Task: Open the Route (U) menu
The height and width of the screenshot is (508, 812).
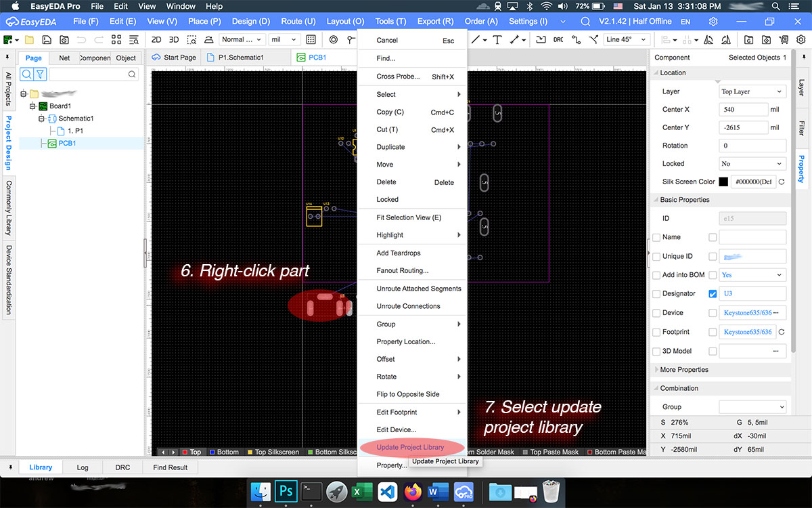Action: (298, 22)
